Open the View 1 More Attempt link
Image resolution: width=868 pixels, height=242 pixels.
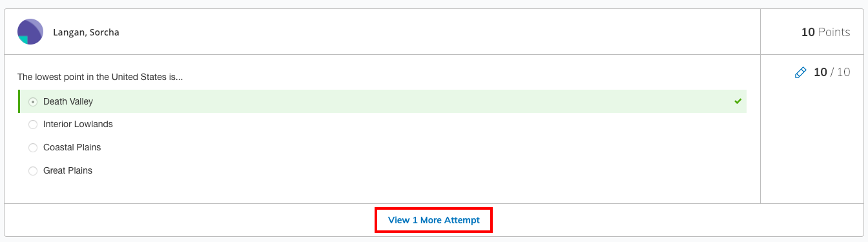434,220
